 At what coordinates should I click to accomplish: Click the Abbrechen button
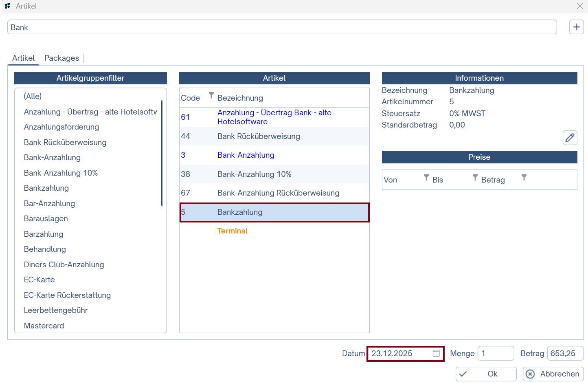pos(553,374)
